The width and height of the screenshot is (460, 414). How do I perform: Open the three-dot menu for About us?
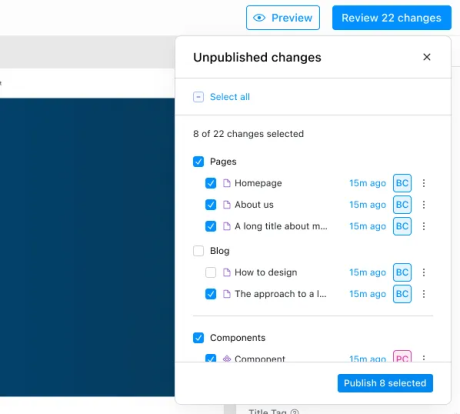[424, 205]
